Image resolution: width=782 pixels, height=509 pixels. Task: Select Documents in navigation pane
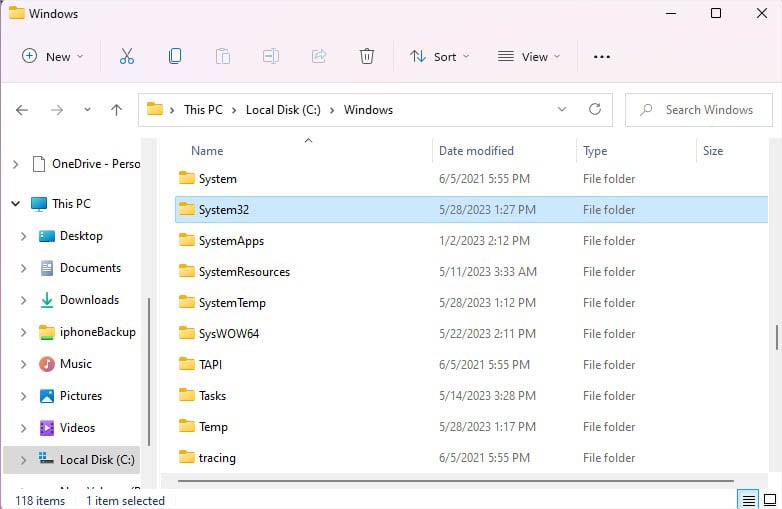click(x=90, y=268)
